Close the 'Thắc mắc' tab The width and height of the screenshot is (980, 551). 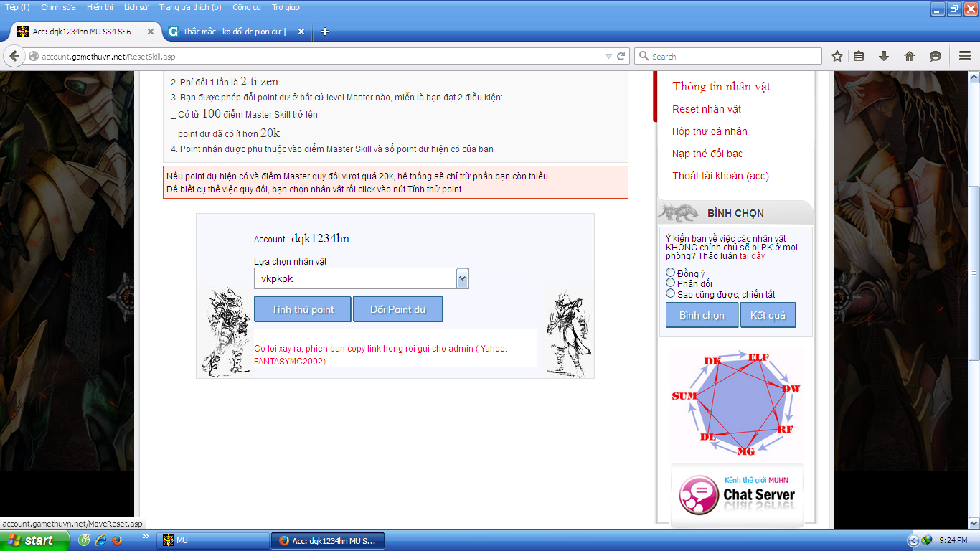[x=301, y=32]
